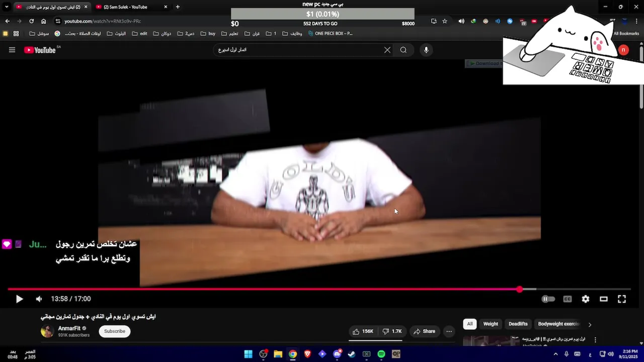644x362 pixels.
Task: Start voice search with the microphone icon
Action: point(426,50)
